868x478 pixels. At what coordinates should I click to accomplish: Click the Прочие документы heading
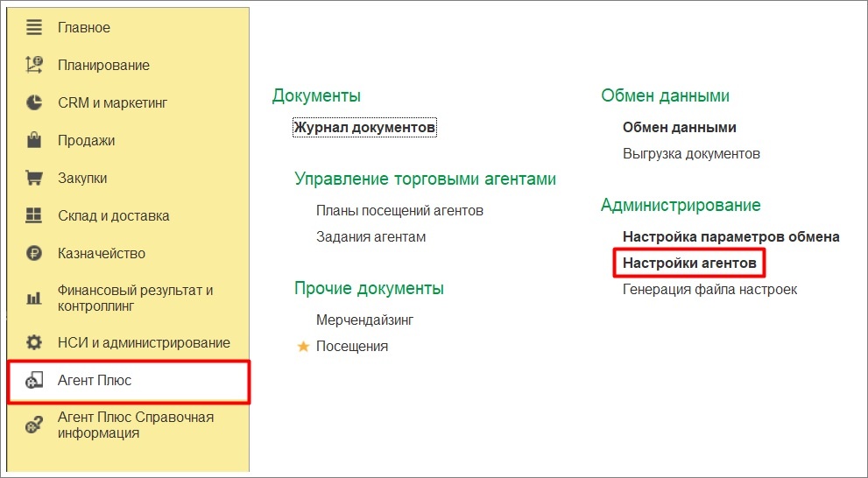[x=369, y=288]
